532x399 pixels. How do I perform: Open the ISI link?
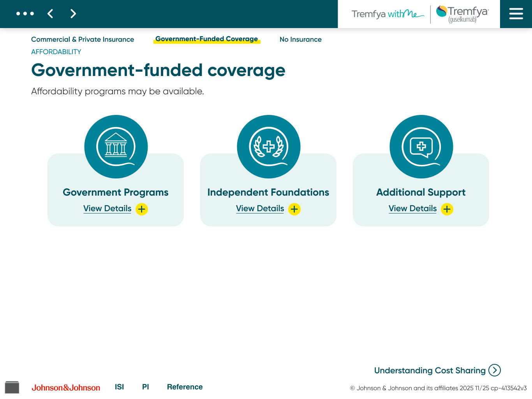tap(119, 387)
